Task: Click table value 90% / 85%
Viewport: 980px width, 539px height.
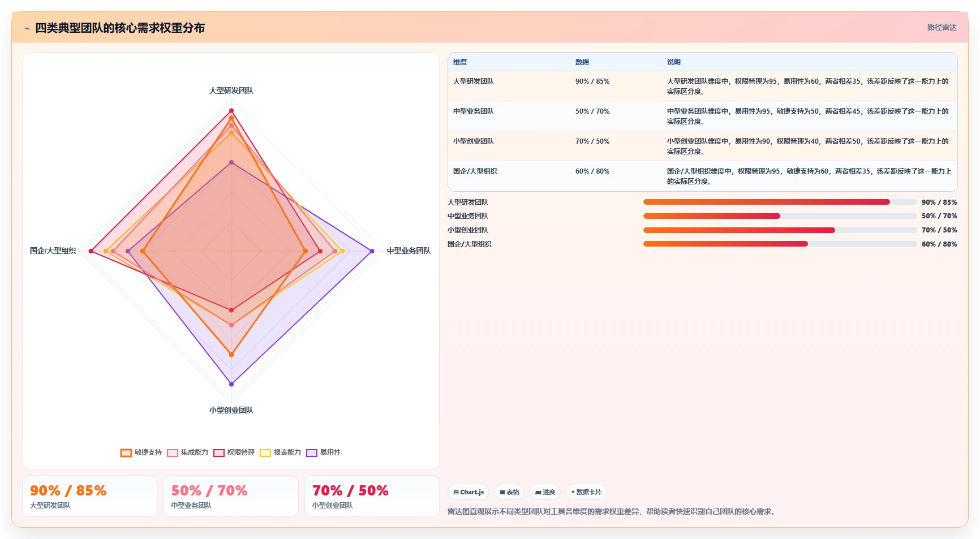Action: point(592,81)
